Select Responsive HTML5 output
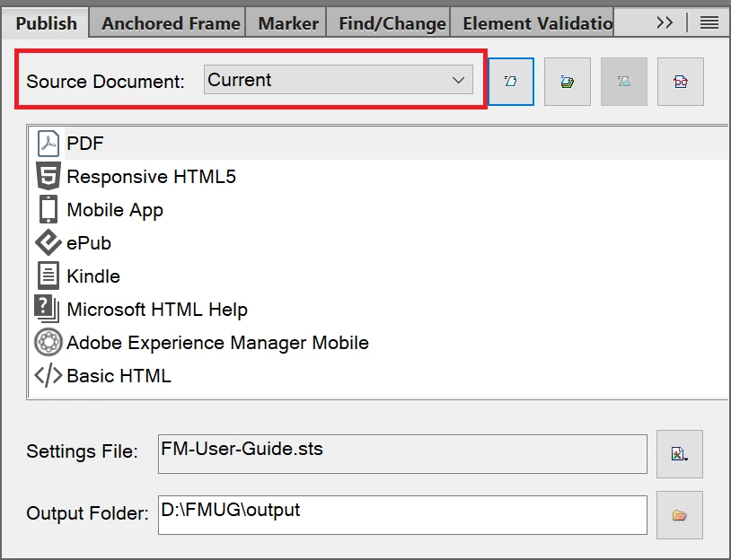 point(379,177)
